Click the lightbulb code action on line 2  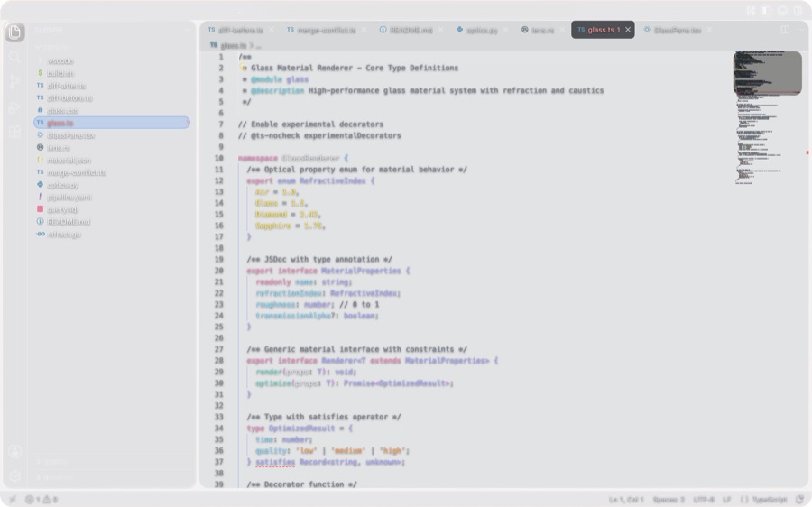pos(243,68)
